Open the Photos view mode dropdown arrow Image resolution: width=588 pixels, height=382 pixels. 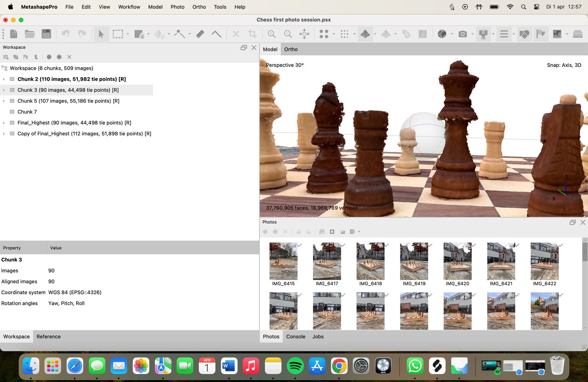tap(359, 232)
